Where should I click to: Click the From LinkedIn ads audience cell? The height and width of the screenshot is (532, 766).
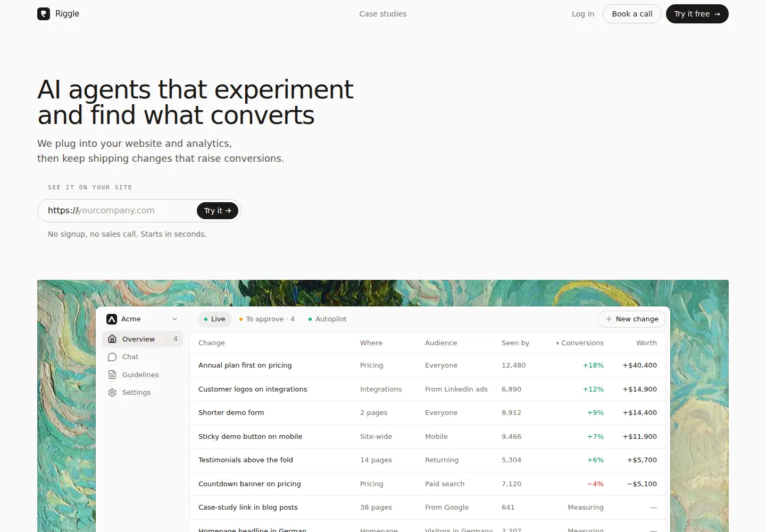456,389
